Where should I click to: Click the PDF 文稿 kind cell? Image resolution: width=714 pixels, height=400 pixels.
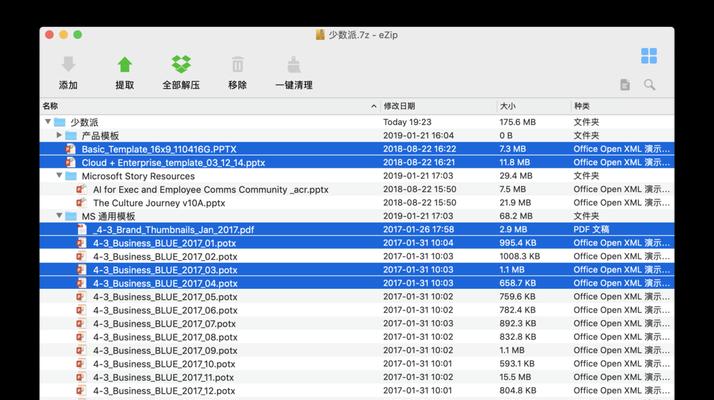[x=591, y=229]
